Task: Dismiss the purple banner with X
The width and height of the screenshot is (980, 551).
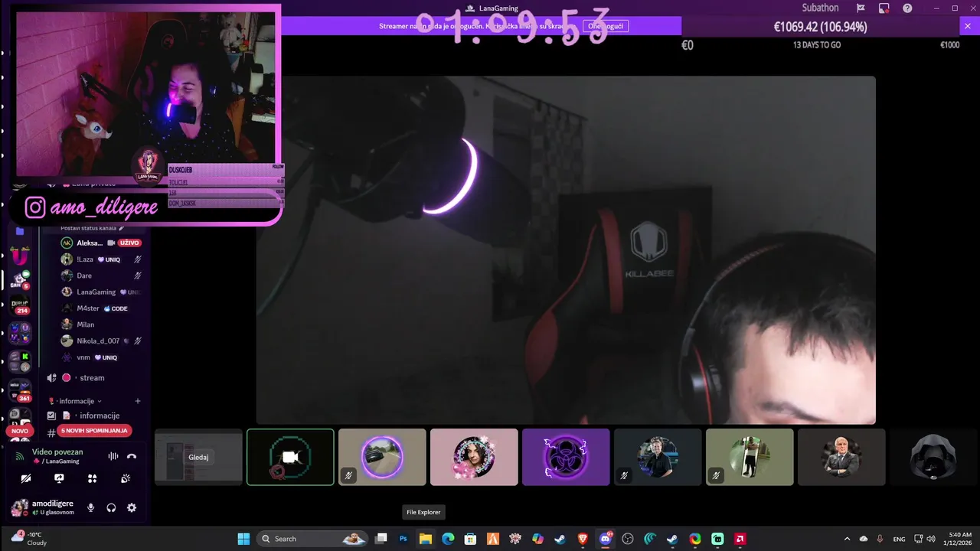Action: (967, 26)
